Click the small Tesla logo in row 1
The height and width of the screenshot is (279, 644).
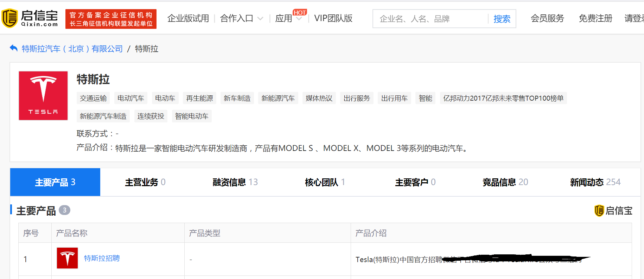pyautogui.click(x=67, y=258)
